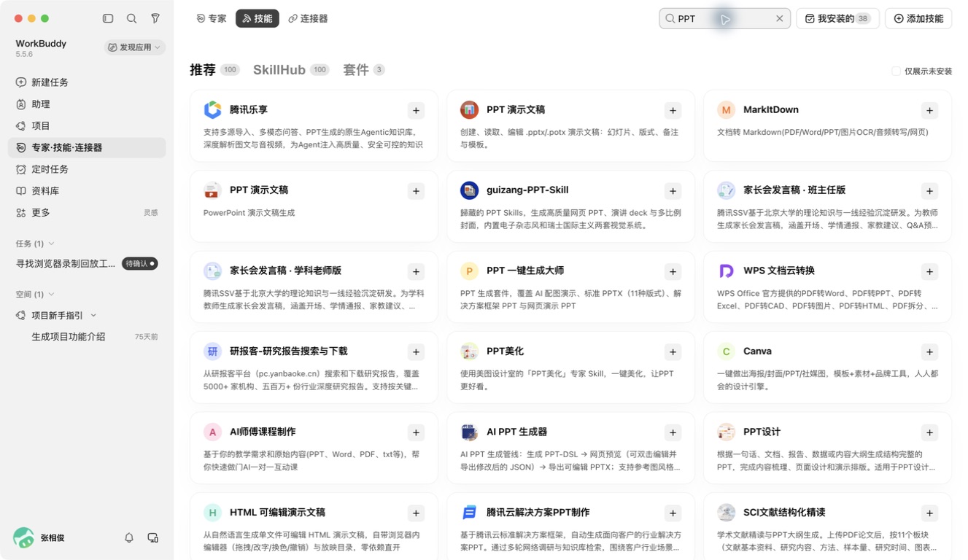
Task: Click the Canva letter C icon
Action: coord(726,351)
